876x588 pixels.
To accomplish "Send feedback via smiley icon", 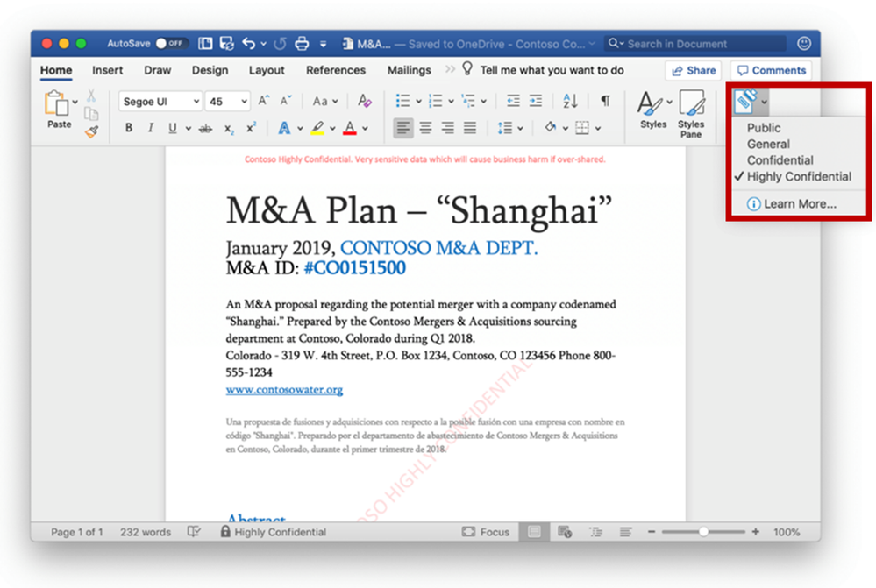I will pyautogui.click(x=803, y=44).
